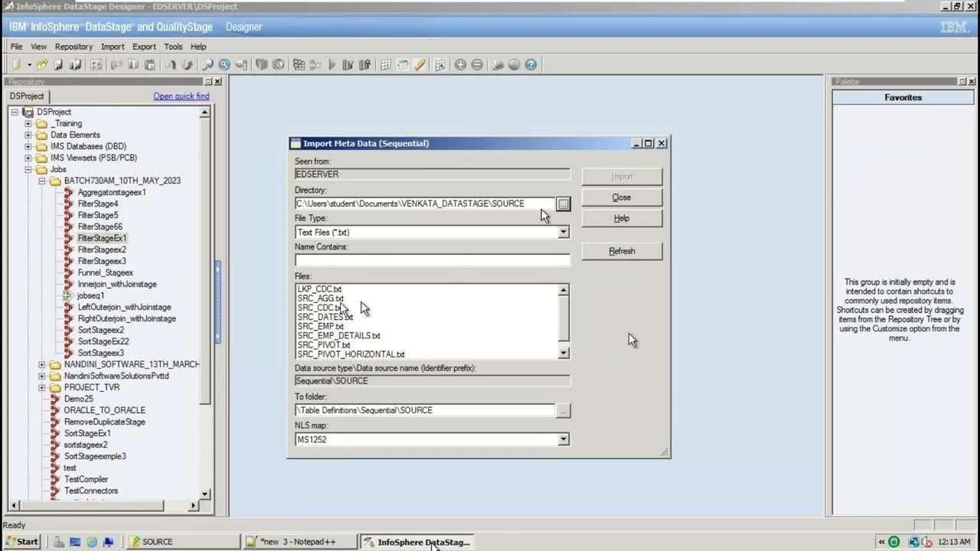Click the New job toolbar icon
The height and width of the screenshot is (551, 980).
coord(17,65)
